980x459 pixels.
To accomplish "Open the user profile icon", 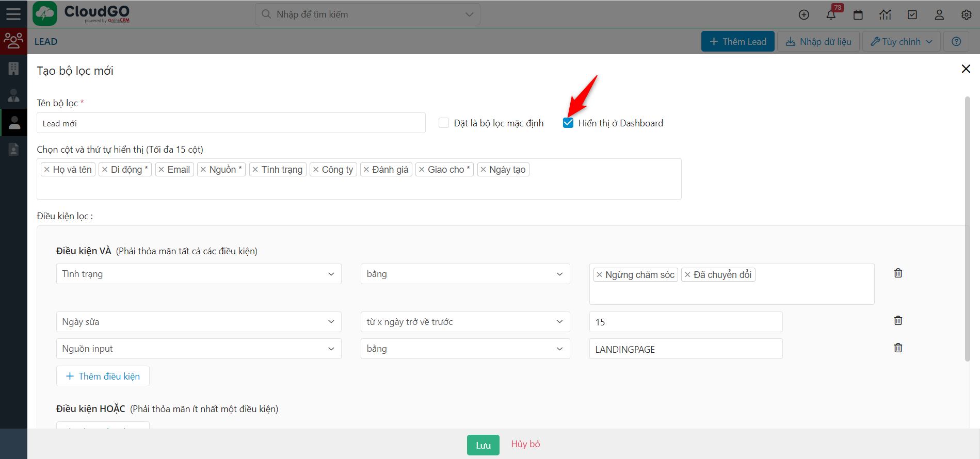I will [x=939, y=15].
